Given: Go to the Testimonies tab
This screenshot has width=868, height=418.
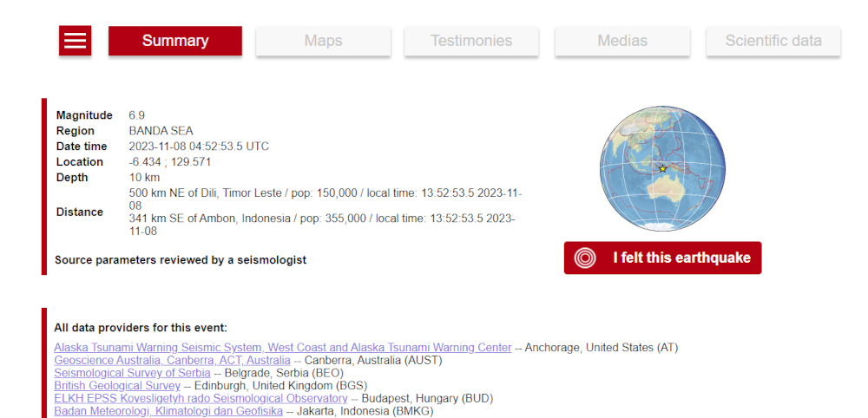Looking at the screenshot, I should click(471, 41).
